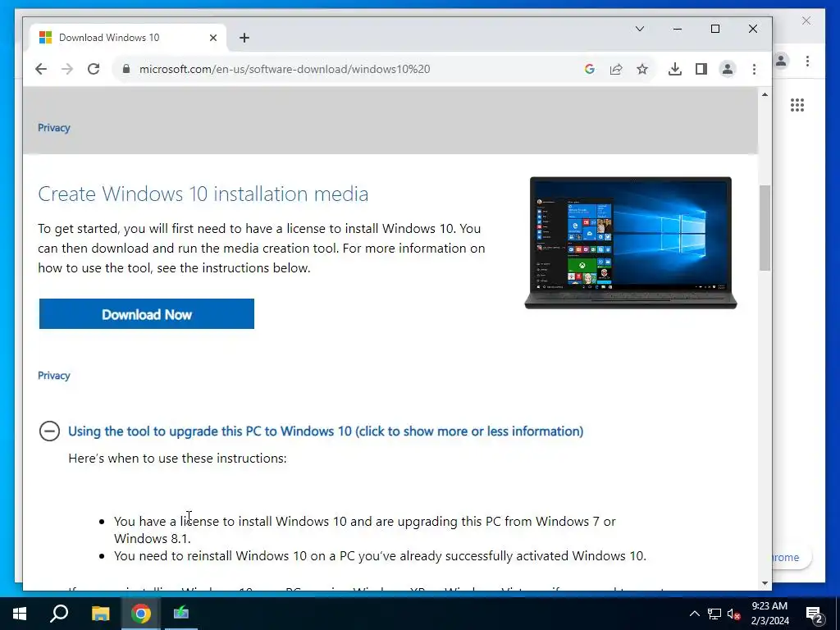Open Privacy link below Download Now
The height and width of the screenshot is (630, 840).
(x=53, y=376)
